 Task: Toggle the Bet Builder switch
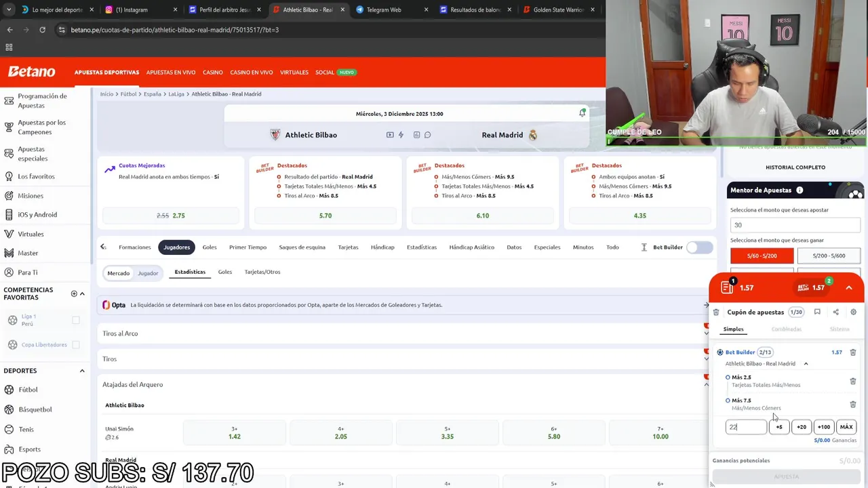[700, 247]
